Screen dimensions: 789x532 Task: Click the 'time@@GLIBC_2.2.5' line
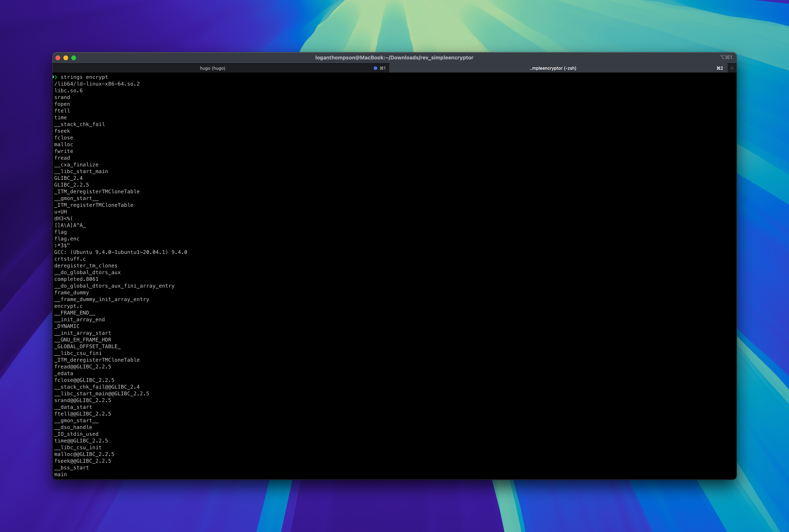click(x=81, y=441)
